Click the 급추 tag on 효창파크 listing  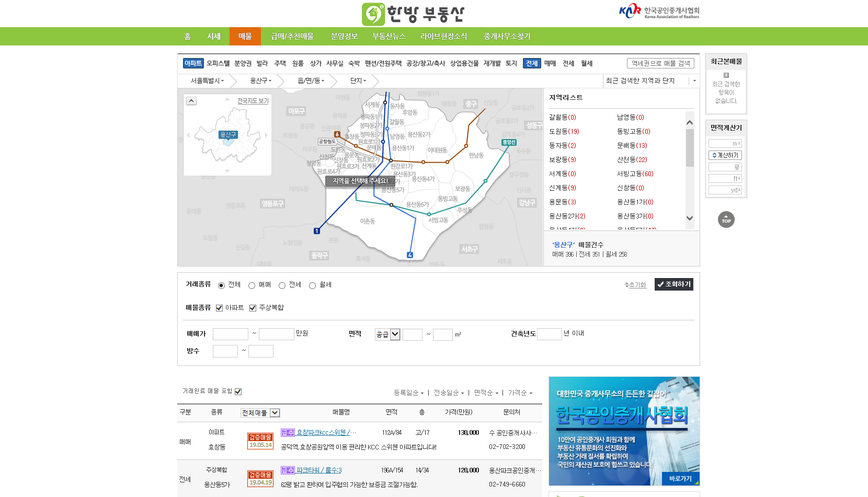[288, 433]
